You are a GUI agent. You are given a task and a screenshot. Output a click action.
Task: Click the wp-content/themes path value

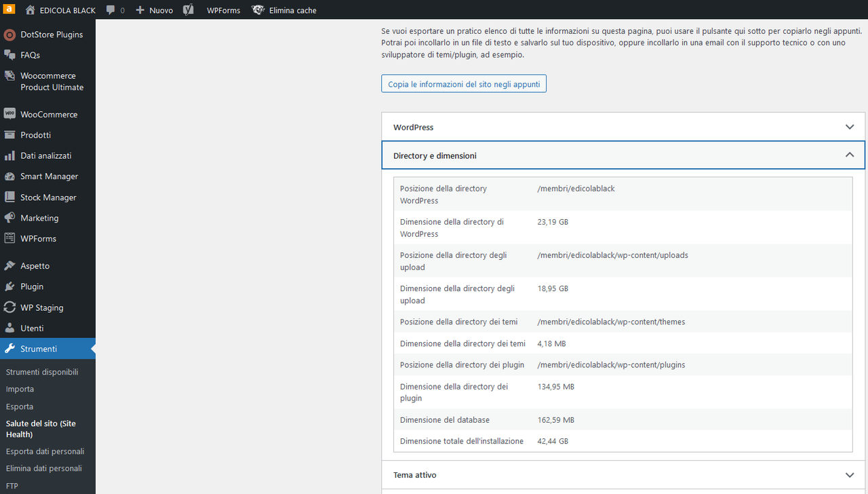point(611,322)
